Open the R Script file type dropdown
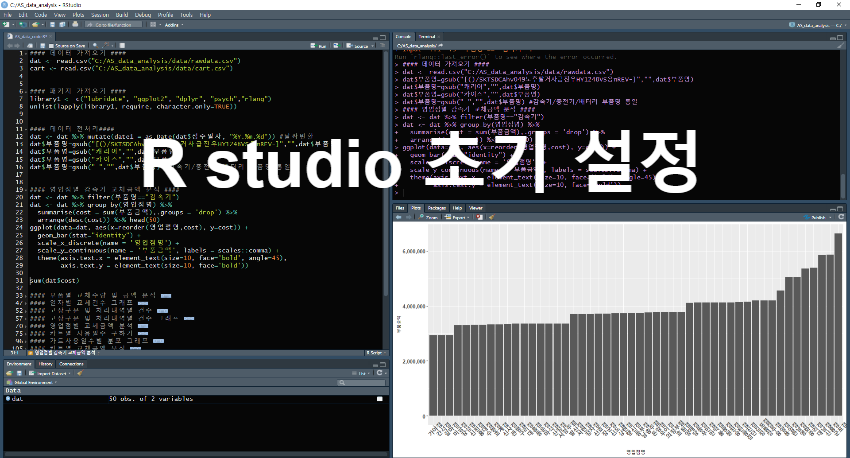 (x=375, y=353)
